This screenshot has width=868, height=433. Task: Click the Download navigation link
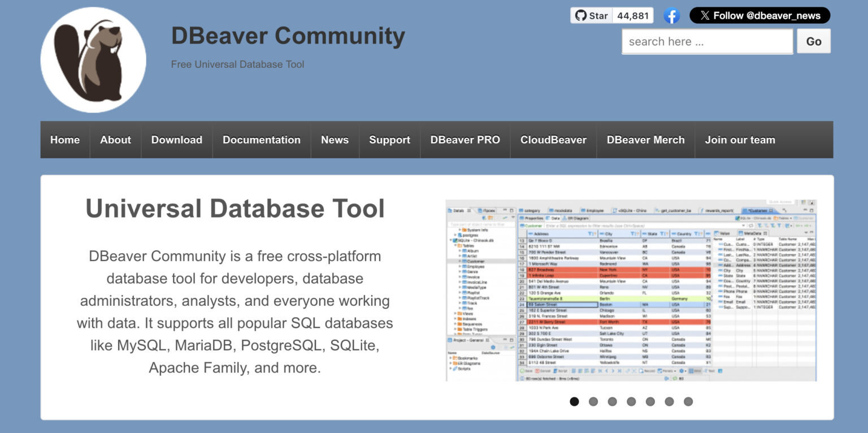[176, 140]
